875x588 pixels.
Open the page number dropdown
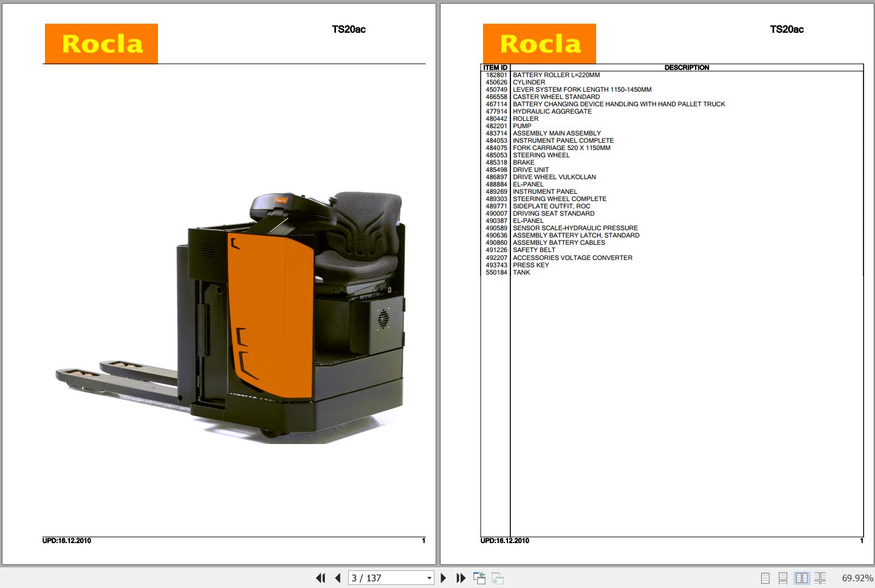pyautogui.click(x=429, y=578)
